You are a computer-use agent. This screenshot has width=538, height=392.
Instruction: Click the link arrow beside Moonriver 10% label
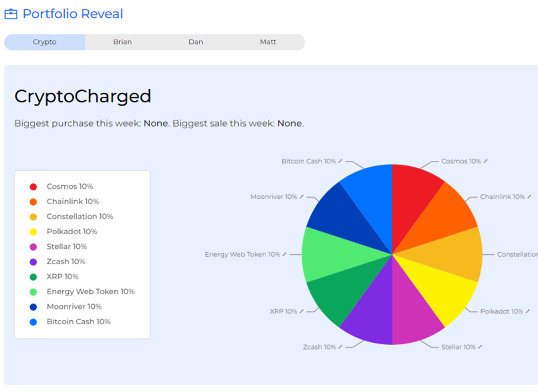pyautogui.click(x=302, y=197)
